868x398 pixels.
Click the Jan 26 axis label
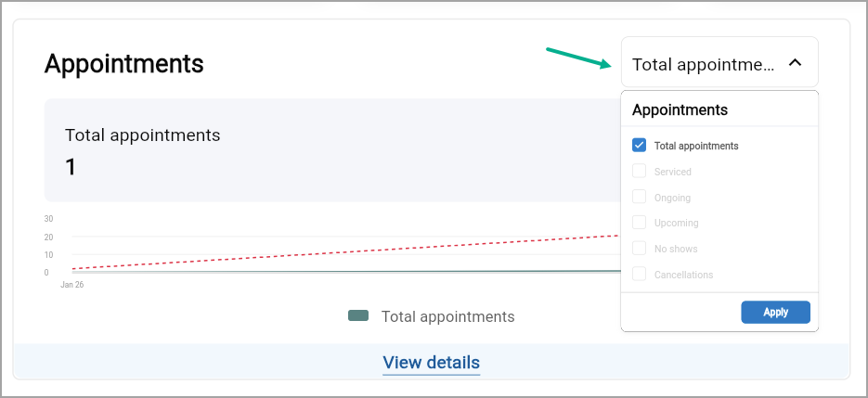pos(72,285)
